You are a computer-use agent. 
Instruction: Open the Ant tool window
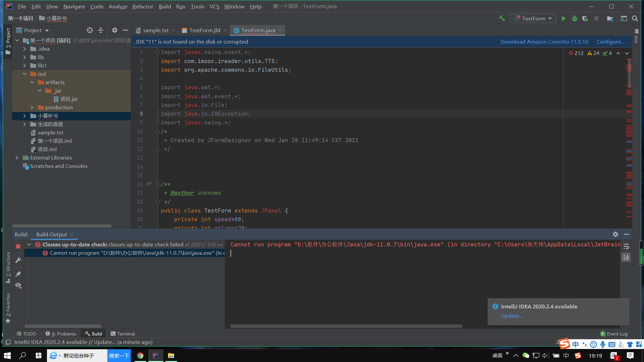pos(636,36)
